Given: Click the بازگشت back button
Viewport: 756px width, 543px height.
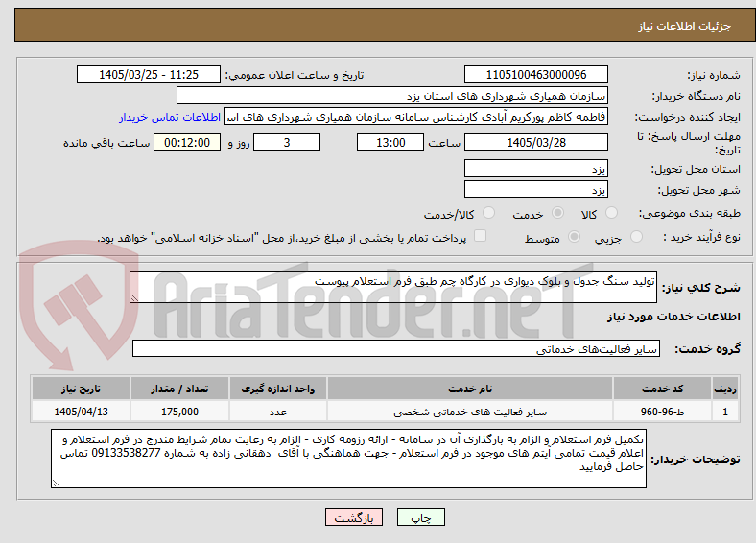Looking at the screenshot, I should point(354,517).
